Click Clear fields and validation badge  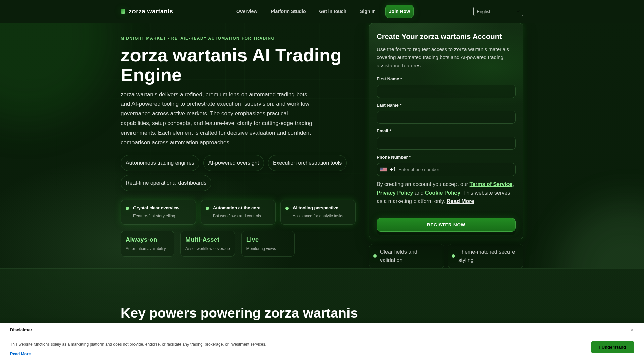tap(407, 256)
